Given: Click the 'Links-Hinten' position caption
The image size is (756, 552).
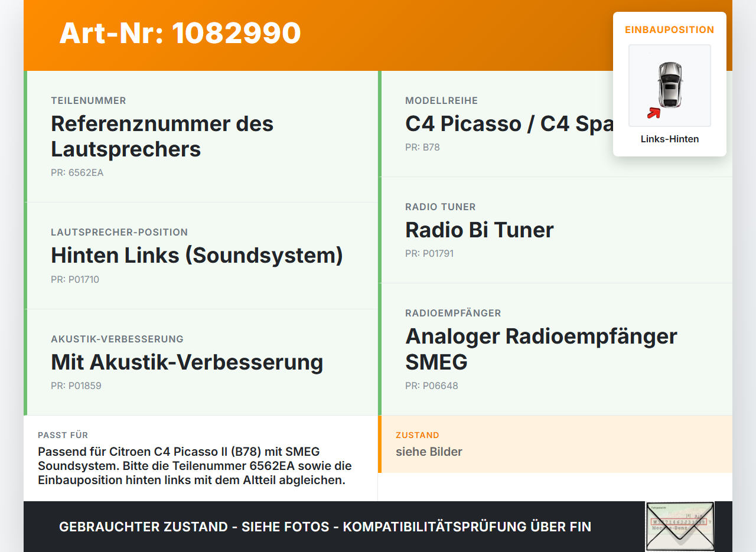Looking at the screenshot, I should coord(670,139).
